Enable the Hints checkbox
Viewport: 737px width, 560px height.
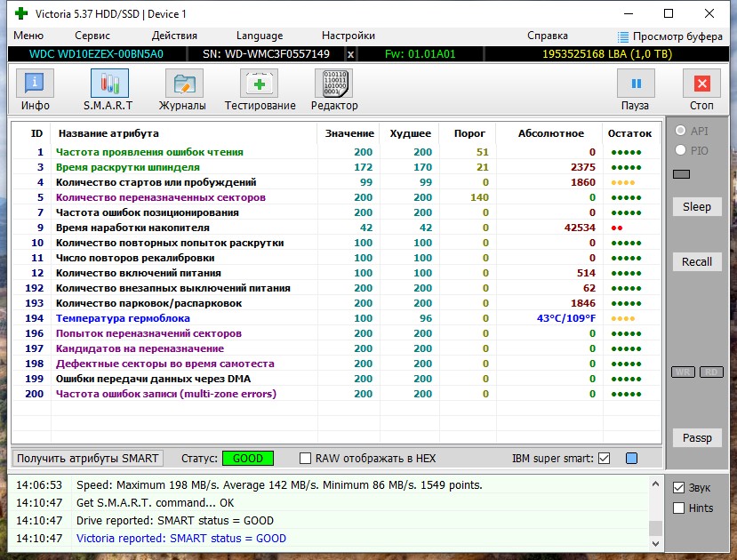pyautogui.click(x=678, y=508)
